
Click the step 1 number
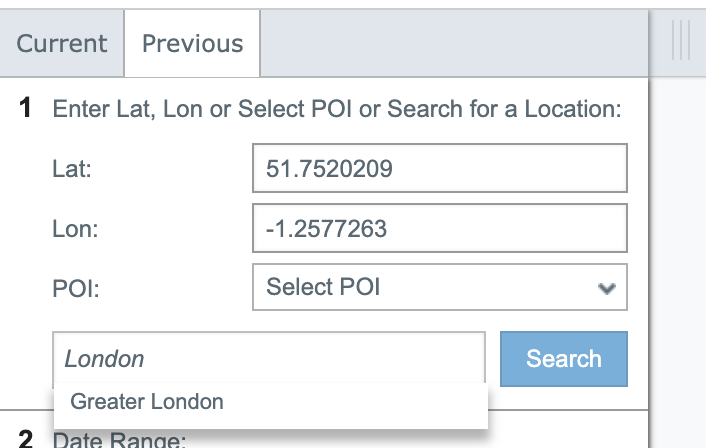(27, 109)
